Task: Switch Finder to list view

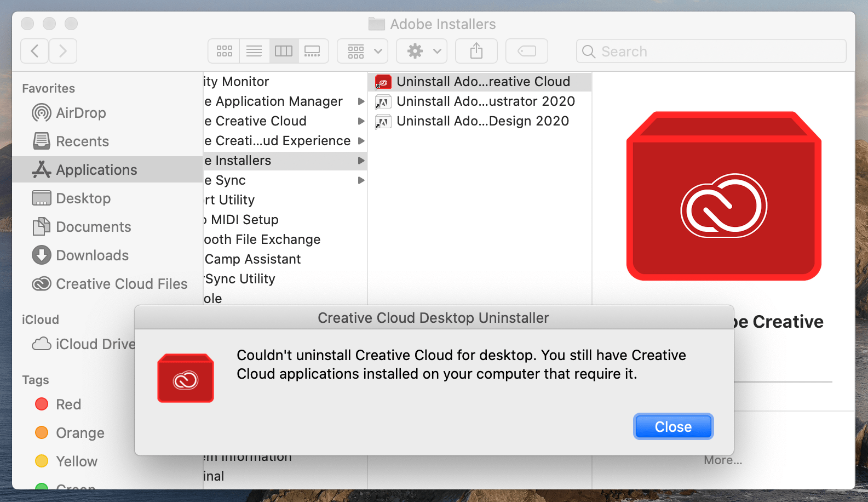Action: click(254, 51)
